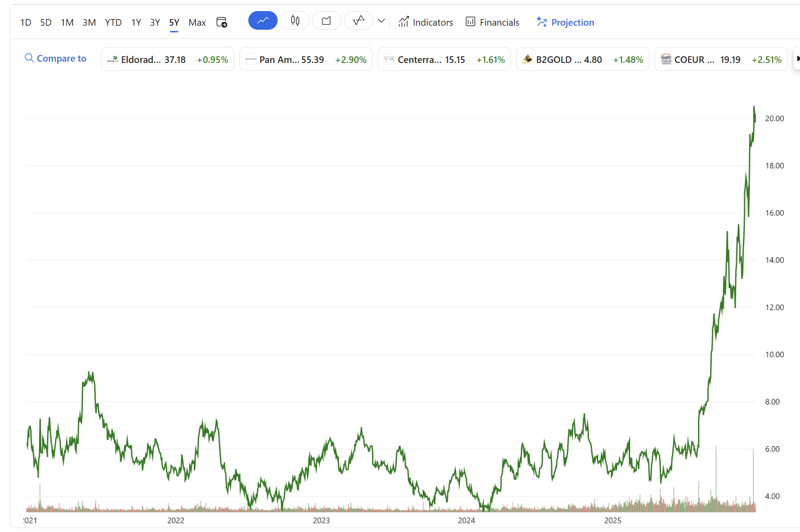
Task: Click the Financials bar chart icon
Action: coord(471,22)
